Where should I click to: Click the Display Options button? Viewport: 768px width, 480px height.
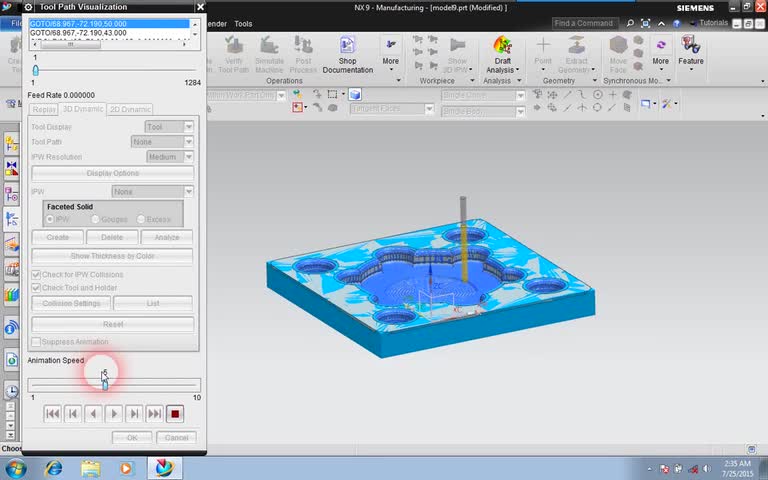pyautogui.click(x=112, y=173)
